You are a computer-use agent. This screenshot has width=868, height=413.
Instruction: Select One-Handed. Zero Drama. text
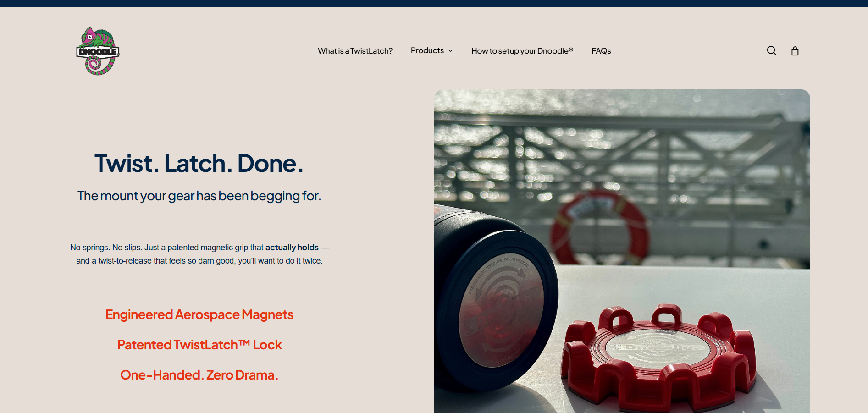(x=199, y=375)
